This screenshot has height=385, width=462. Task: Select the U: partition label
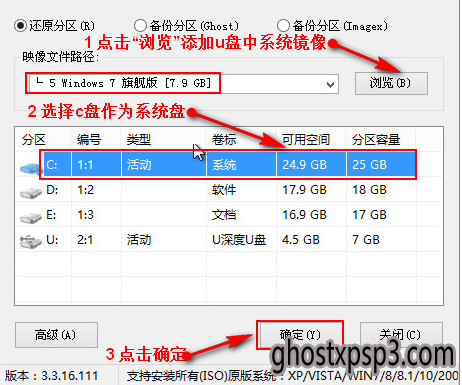point(52,240)
